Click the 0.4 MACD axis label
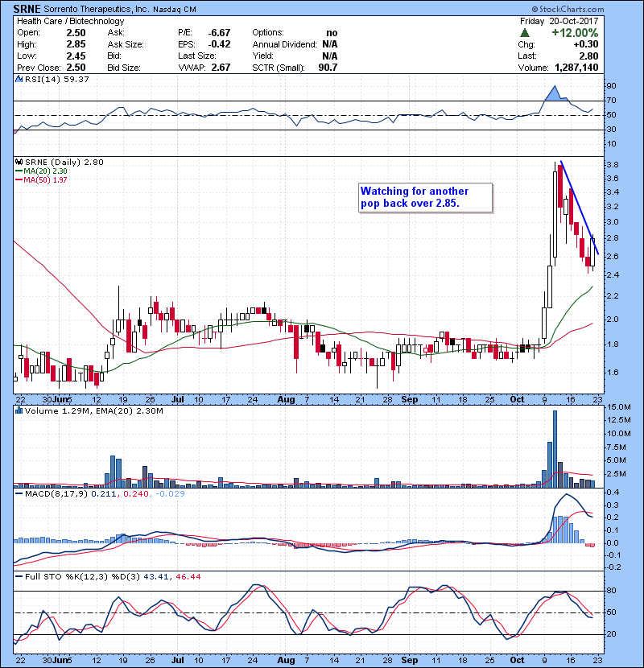This screenshot has height=668, width=644. [x=613, y=493]
